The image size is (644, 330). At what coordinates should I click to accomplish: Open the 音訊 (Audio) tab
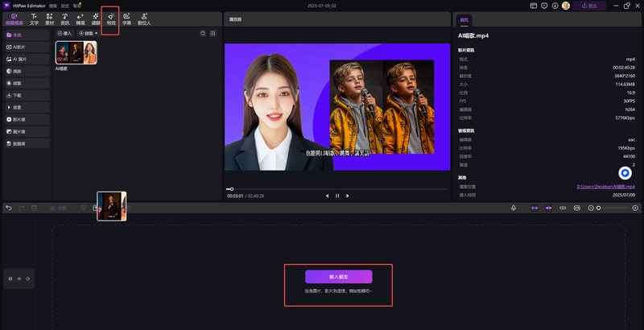click(65, 19)
